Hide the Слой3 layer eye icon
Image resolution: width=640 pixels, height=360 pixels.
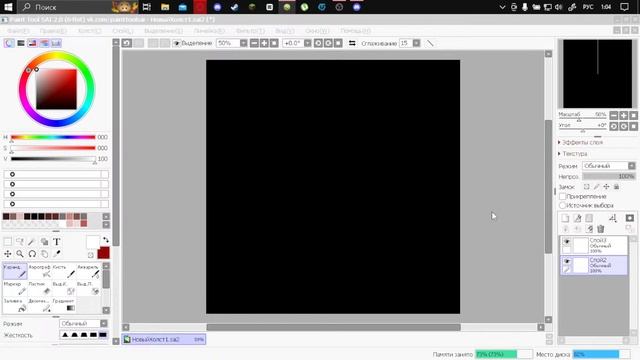click(x=567, y=242)
